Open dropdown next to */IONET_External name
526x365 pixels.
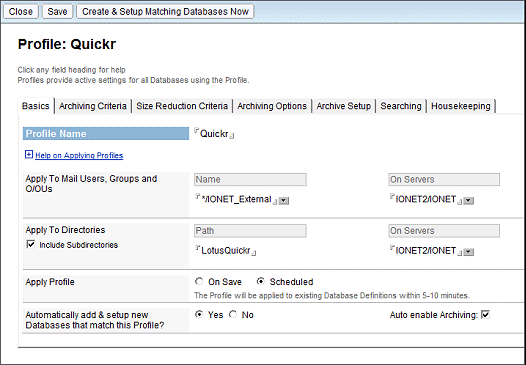284,201
